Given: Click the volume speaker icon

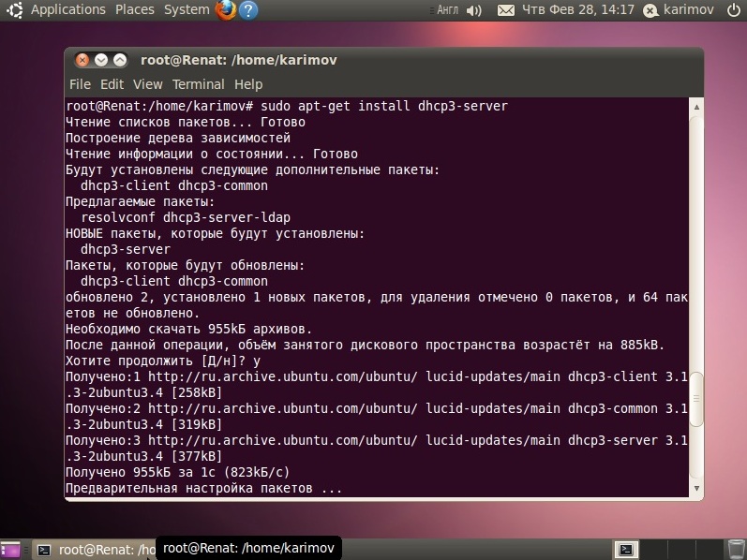Looking at the screenshot, I should pyautogui.click(x=473, y=10).
